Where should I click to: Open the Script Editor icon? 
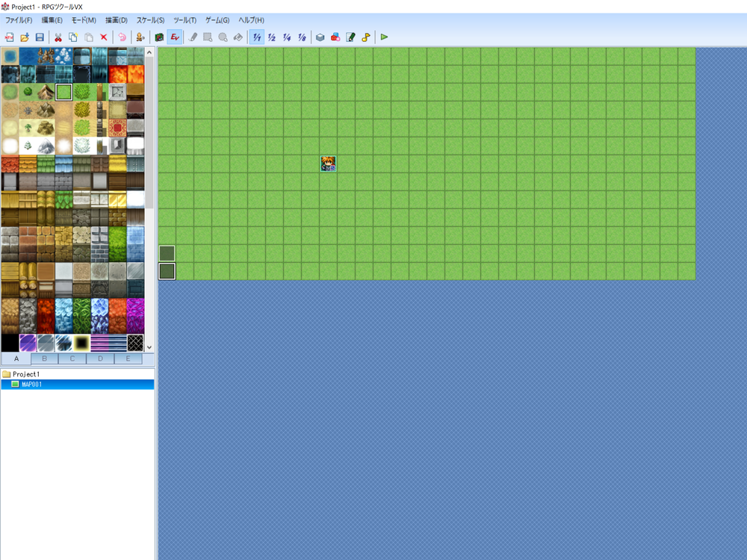click(350, 37)
